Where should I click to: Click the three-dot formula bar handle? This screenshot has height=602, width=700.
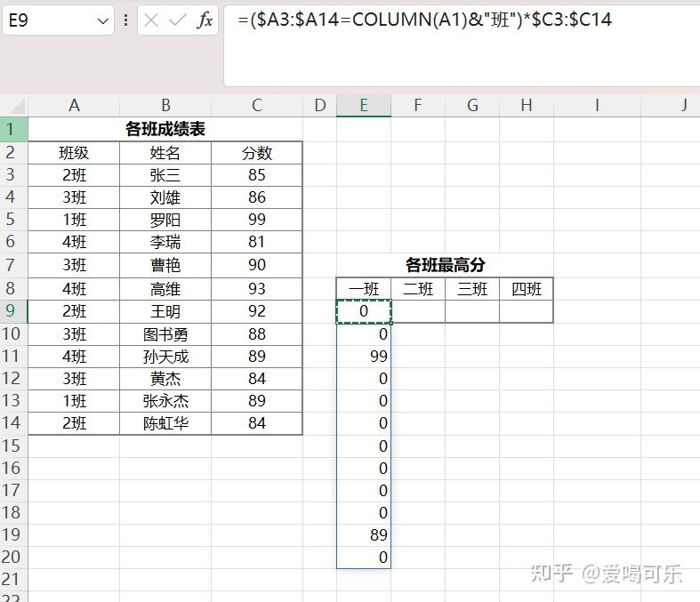pyautogui.click(x=126, y=20)
